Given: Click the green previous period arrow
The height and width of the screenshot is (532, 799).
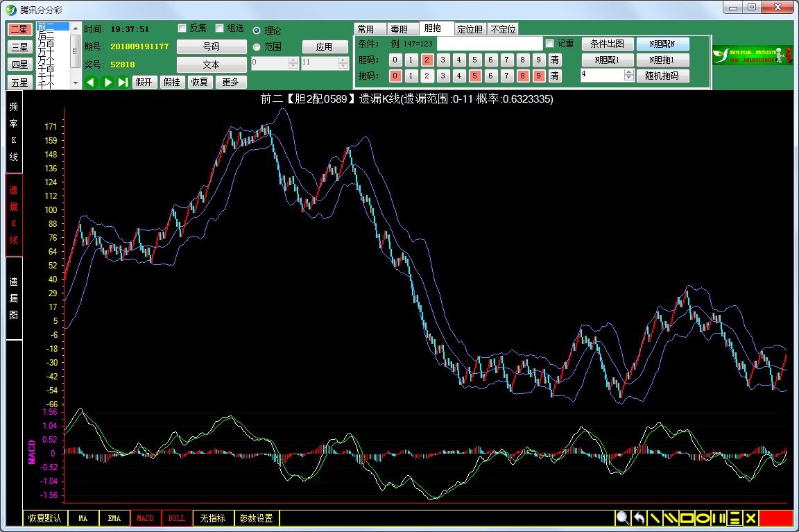Looking at the screenshot, I should [91, 82].
